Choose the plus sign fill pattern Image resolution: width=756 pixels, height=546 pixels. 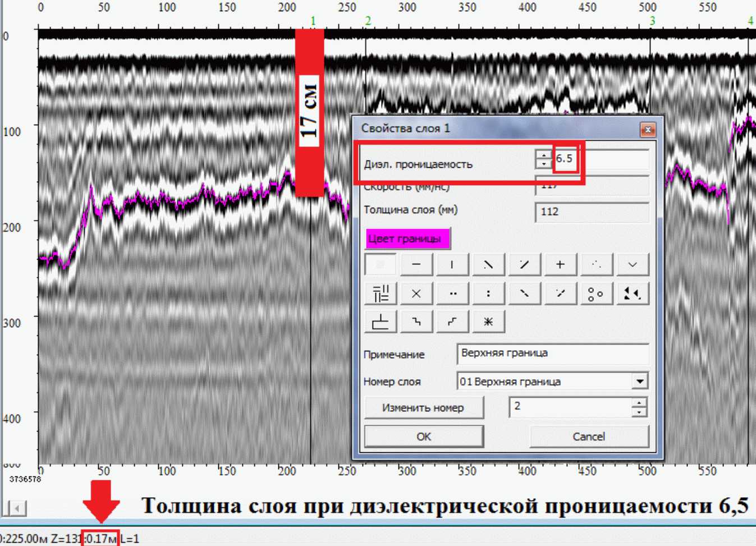[x=560, y=264]
